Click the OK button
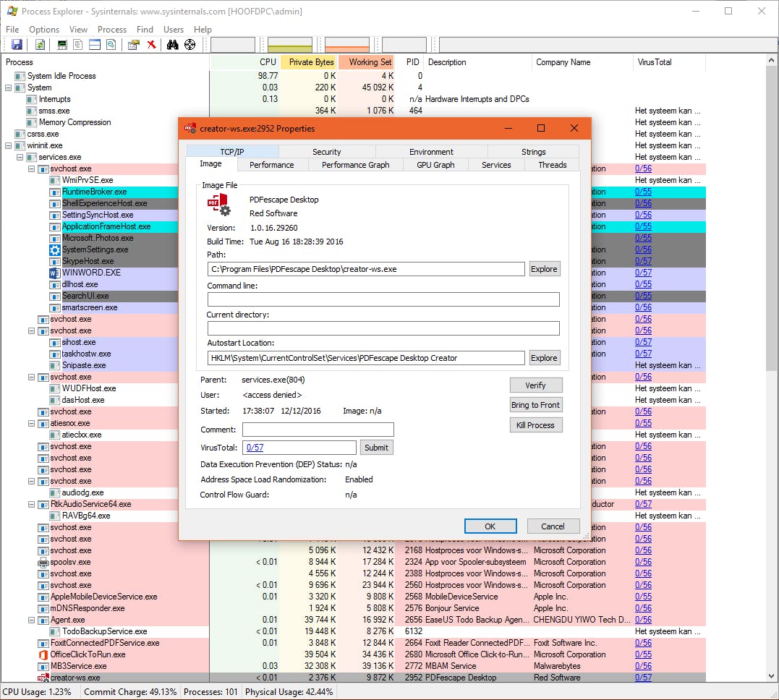Viewport: 779px width, 700px height. (x=490, y=526)
